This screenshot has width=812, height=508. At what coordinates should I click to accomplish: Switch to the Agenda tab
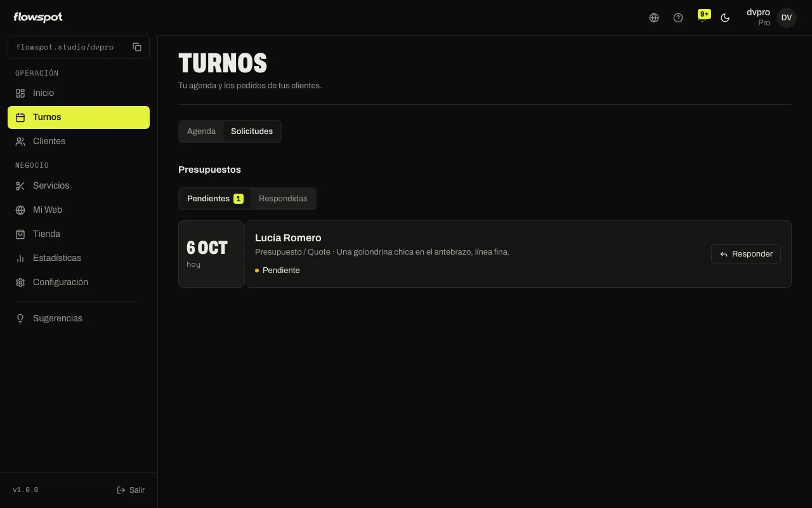coord(201,131)
